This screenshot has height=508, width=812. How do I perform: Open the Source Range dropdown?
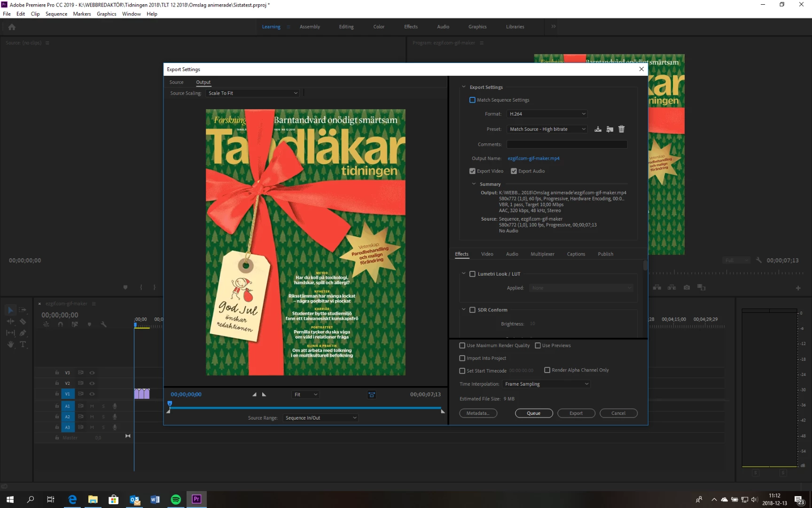(x=320, y=418)
